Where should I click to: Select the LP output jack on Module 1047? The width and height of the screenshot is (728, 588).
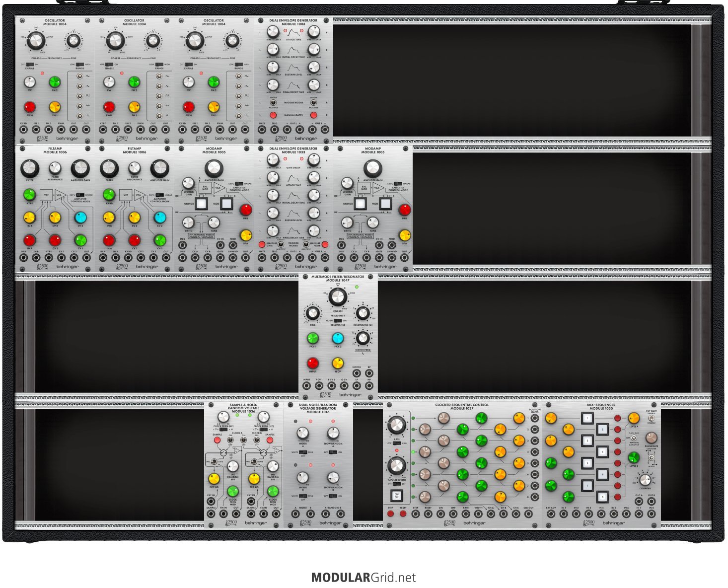tap(357, 386)
